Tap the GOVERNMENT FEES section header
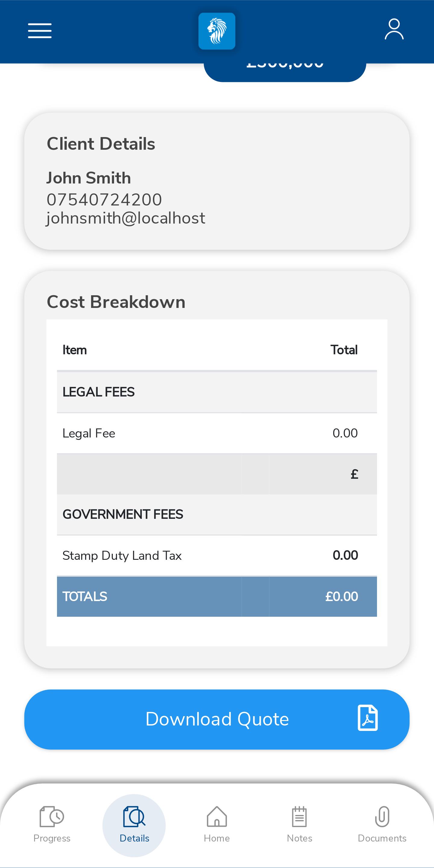Image resolution: width=434 pixels, height=868 pixels. pyautogui.click(x=217, y=514)
